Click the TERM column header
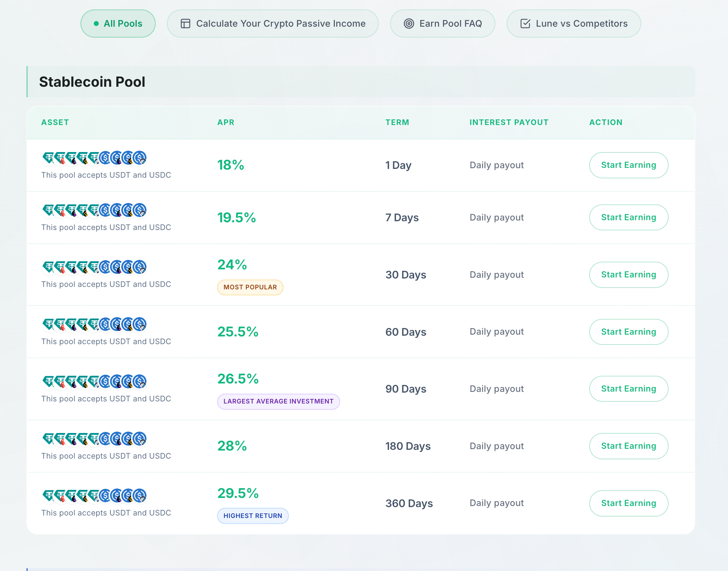Image resolution: width=728 pixels, height=571 pixels. 397,122
